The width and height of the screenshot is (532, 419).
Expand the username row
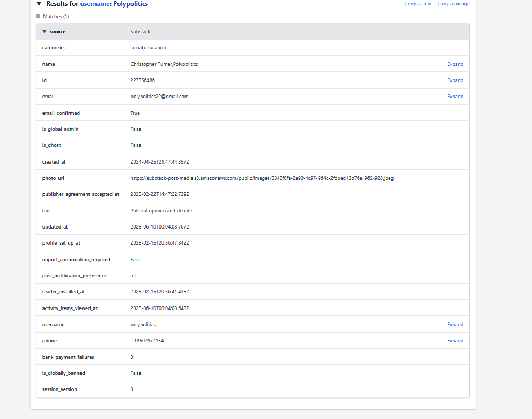(455, 325)
